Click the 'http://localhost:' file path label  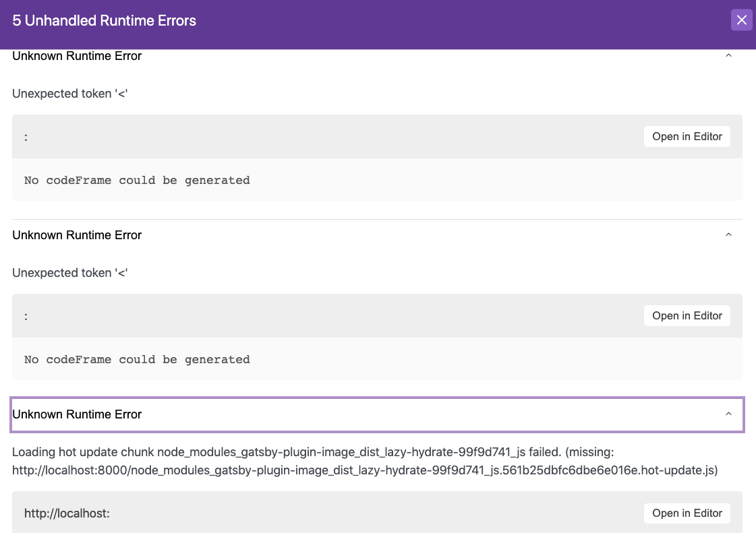click(67, 513)
